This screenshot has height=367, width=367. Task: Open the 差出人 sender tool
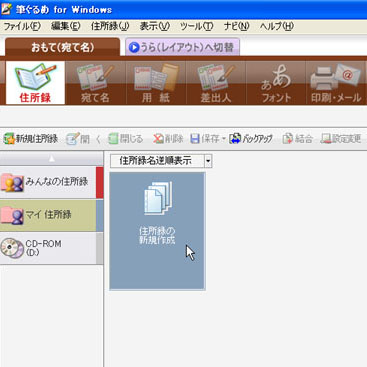[x=216, y=83]
